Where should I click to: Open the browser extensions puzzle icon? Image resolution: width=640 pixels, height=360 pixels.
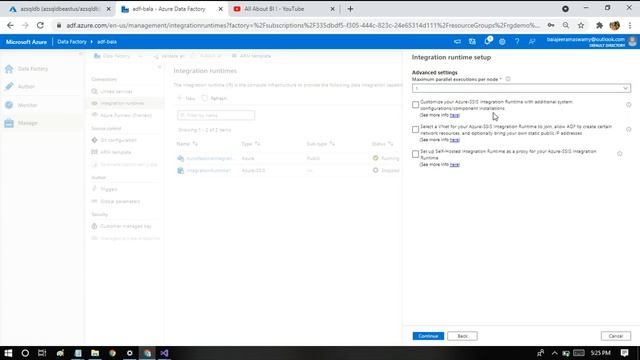(x=599, y=25)
